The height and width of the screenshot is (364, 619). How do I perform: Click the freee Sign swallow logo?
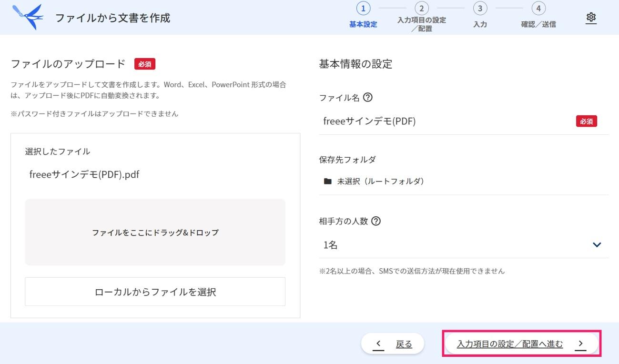click(27, 17)
